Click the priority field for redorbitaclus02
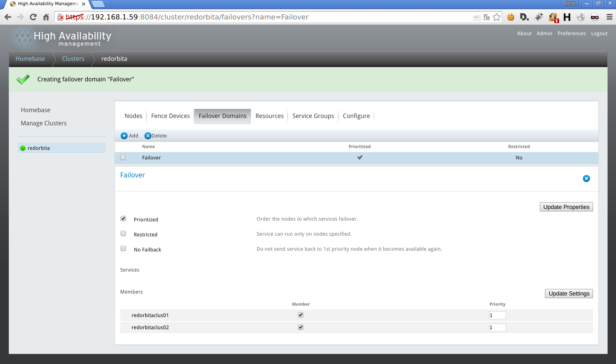 [497, 327]
